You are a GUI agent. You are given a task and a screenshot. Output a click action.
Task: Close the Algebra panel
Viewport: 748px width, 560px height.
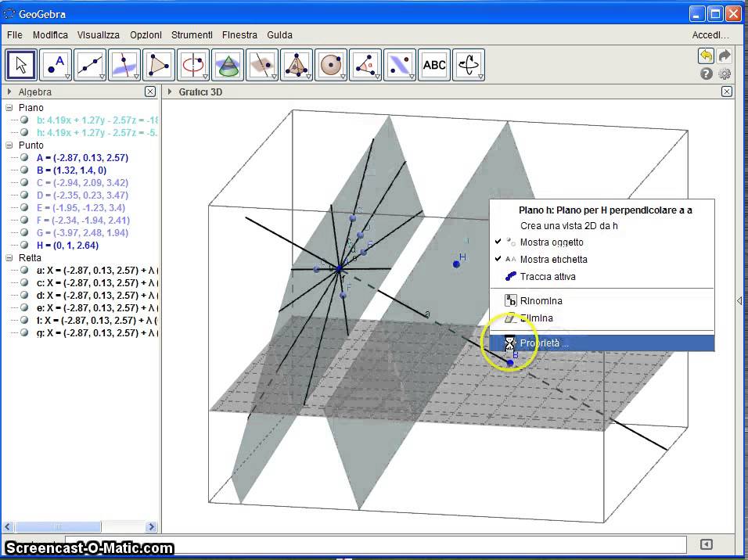[x=149, y=92]
